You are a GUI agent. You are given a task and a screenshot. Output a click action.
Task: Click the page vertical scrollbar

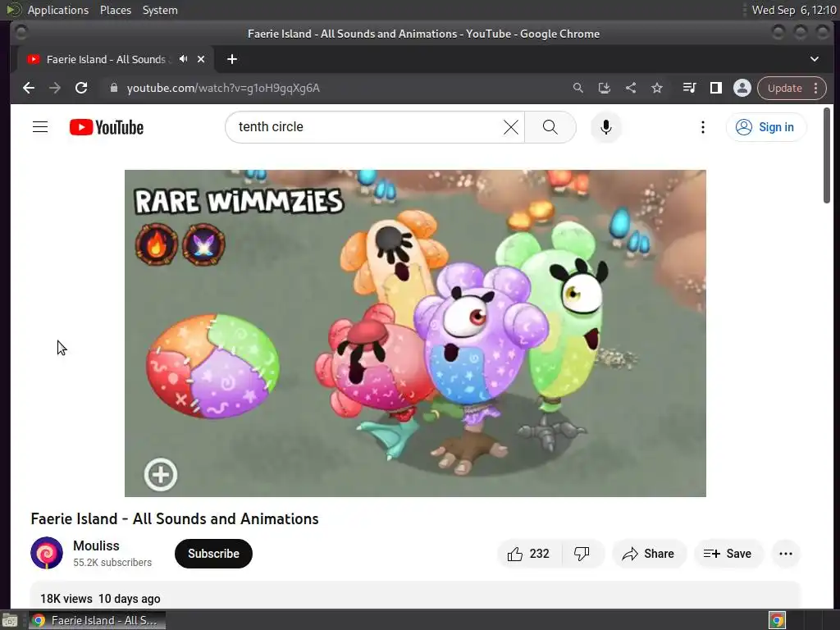point(827,155)
